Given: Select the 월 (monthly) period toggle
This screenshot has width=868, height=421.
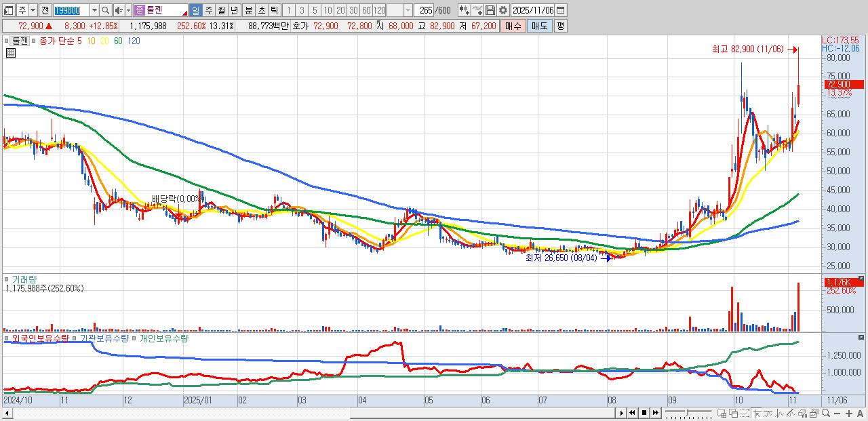Looking at the screenshot, I should (221, 11).
